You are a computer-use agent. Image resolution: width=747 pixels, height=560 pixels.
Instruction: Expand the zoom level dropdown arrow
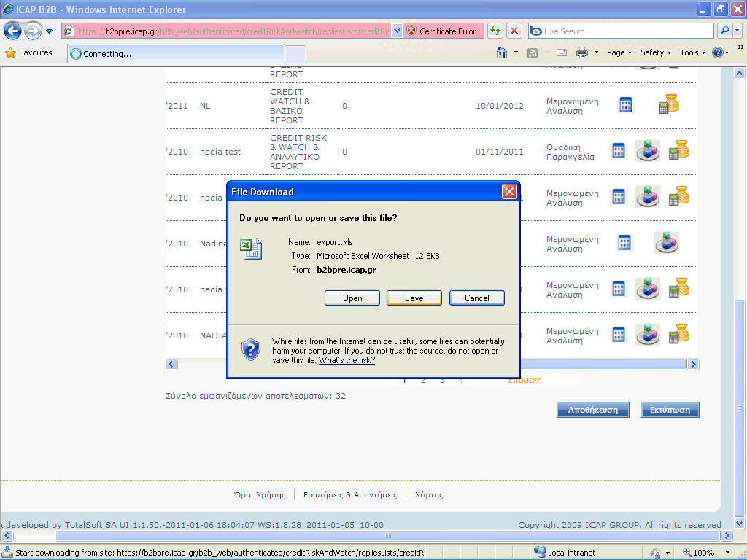(x=727, y=553)
